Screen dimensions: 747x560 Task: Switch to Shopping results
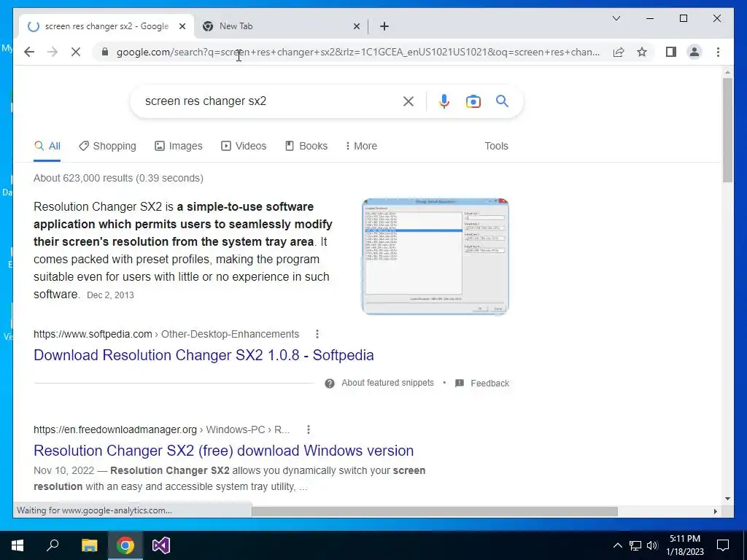(x=108, y=146)
